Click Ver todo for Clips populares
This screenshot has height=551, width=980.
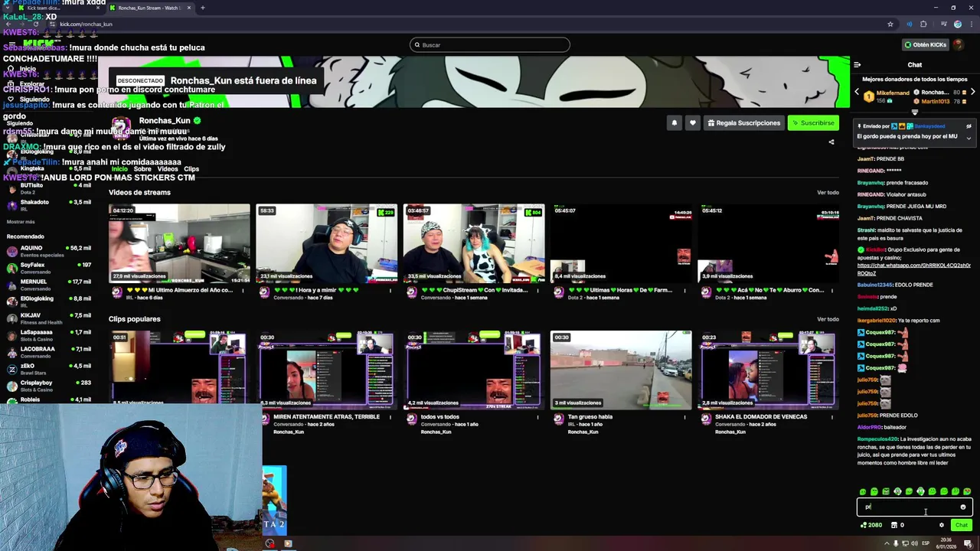coord(828,319)
